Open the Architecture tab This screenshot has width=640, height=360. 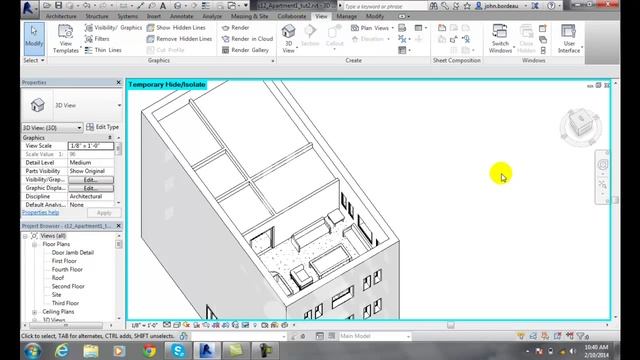click(x=61, y=16)
